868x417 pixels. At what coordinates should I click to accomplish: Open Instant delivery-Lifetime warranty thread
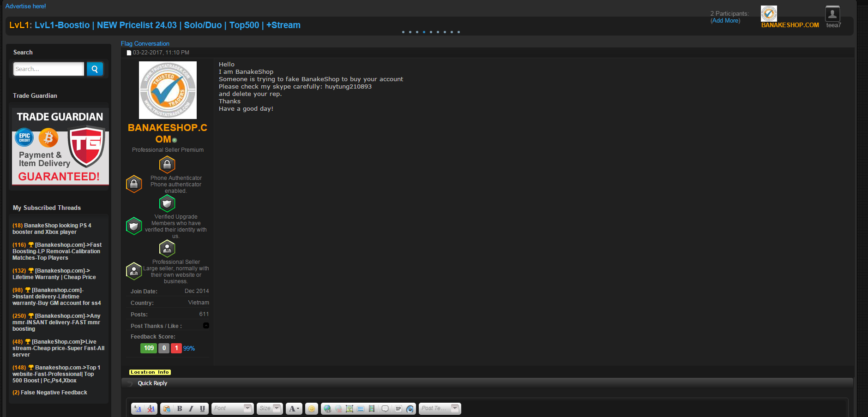click(x=57, y=297)
